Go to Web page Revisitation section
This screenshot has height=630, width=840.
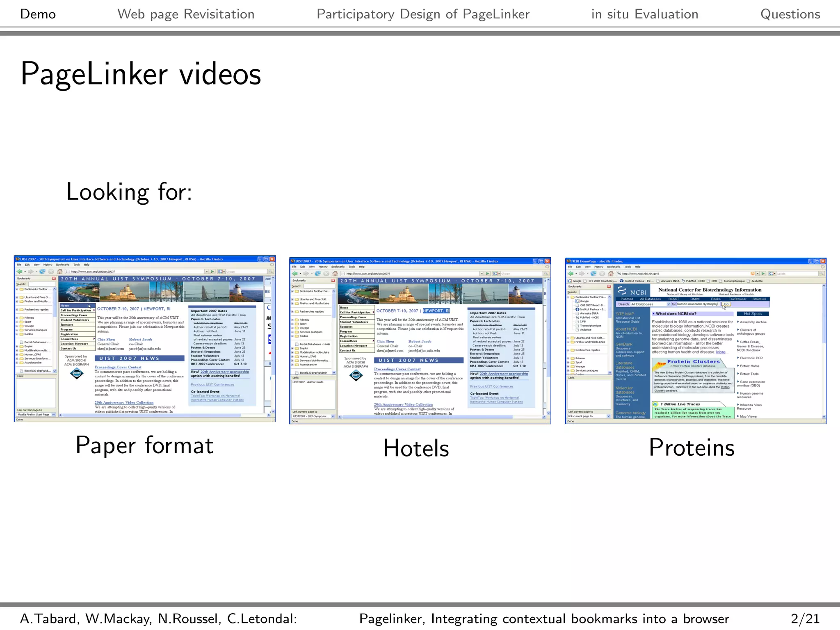pos(186,14)
